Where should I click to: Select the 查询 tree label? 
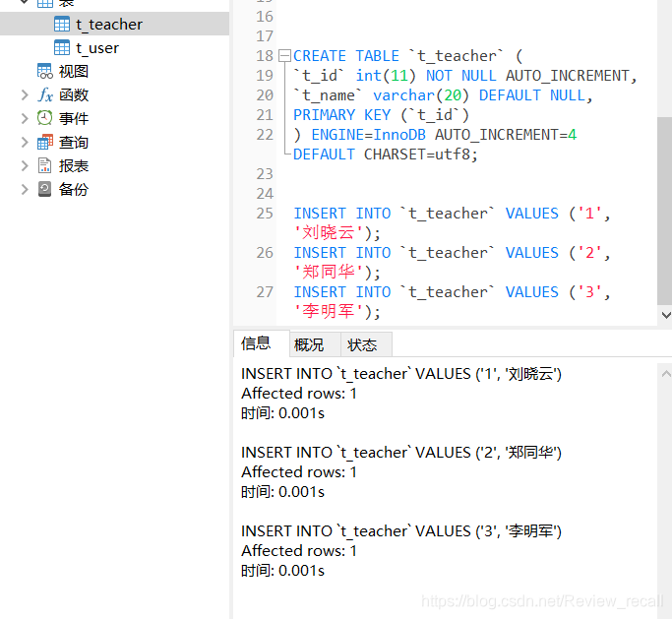click(x=74, y=142)
